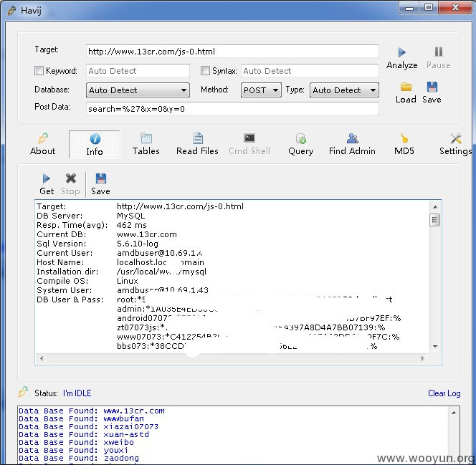Click the Cmd Shell icon
476x465 pixels.
point(249,138)
